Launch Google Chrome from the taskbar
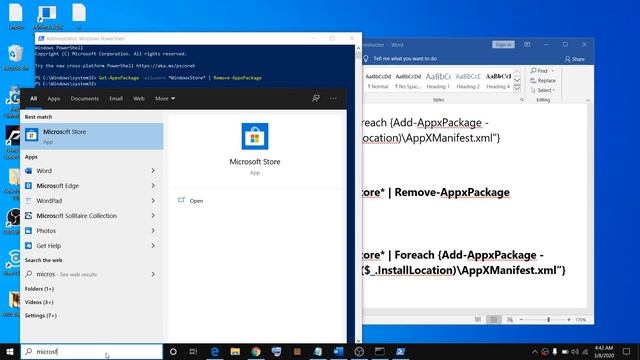640x360 pixels. tap(256, 351)
